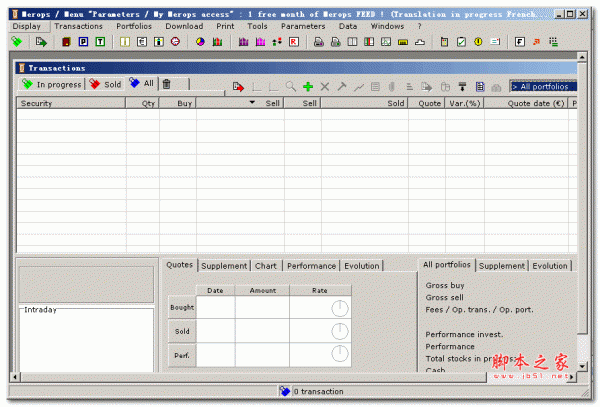Image resolution: width=600 pixels, height=407 pixels.
Task: Click the purple histogram toolbar icon
Action: pyautogui.click(x=243, y=41)
